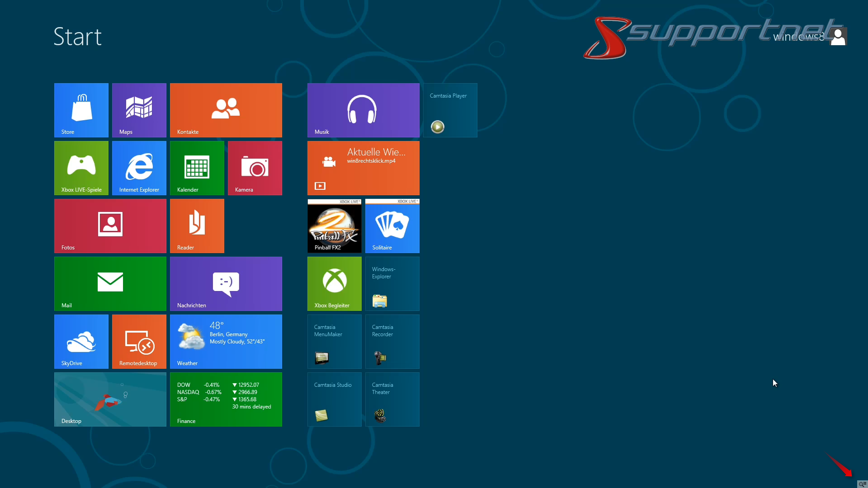Open the Mail tile
Screen dimensions: 868x488
pos(110,284)
